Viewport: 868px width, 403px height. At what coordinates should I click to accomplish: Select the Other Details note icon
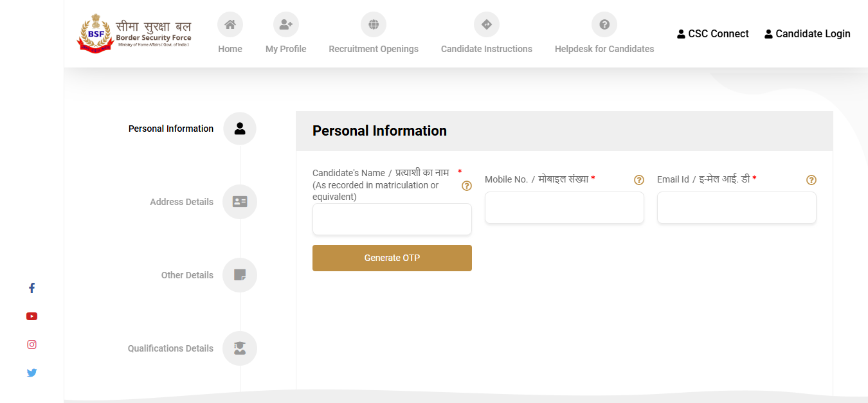click(x=240, y=275)
